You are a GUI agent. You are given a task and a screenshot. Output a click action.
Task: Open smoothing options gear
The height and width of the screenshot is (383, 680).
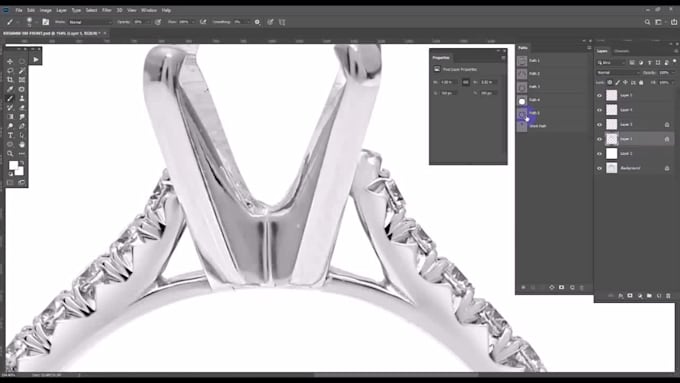257,22
